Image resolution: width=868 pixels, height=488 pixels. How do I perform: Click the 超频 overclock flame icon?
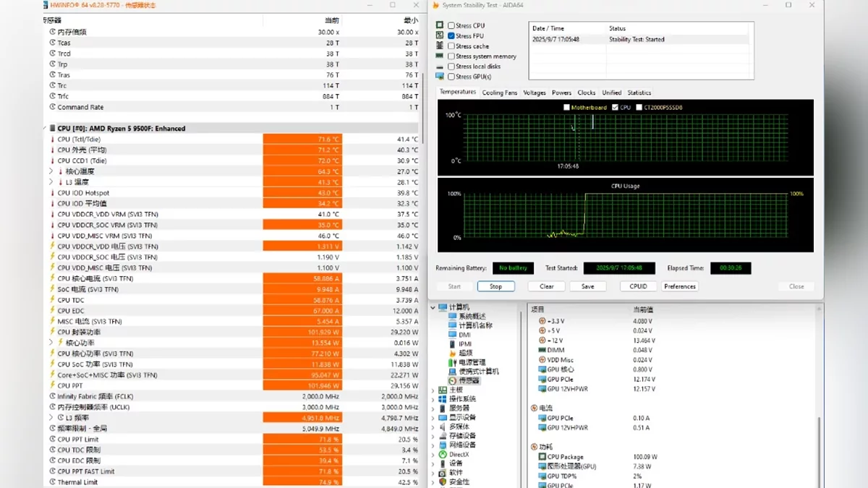[453, 353]
